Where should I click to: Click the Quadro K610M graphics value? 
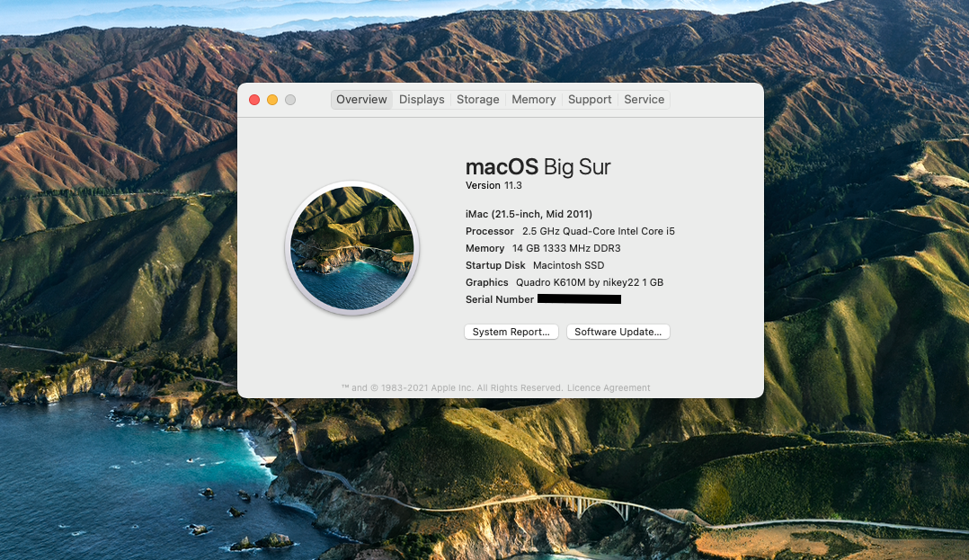590,282
